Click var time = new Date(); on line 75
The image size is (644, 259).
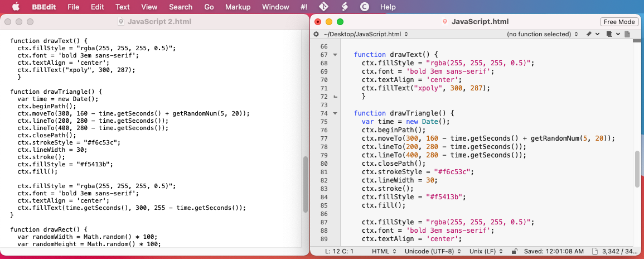point(406,122)
